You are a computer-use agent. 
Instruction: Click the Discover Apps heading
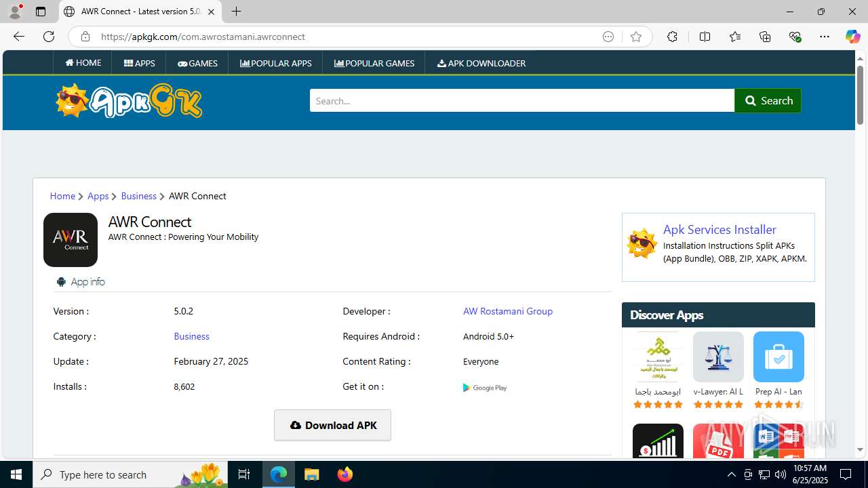click(x=667, y=315)
